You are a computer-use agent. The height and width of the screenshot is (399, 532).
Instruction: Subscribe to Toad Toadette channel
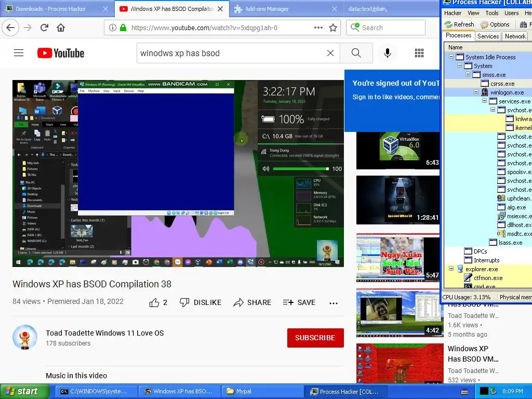tap(315, 338)
